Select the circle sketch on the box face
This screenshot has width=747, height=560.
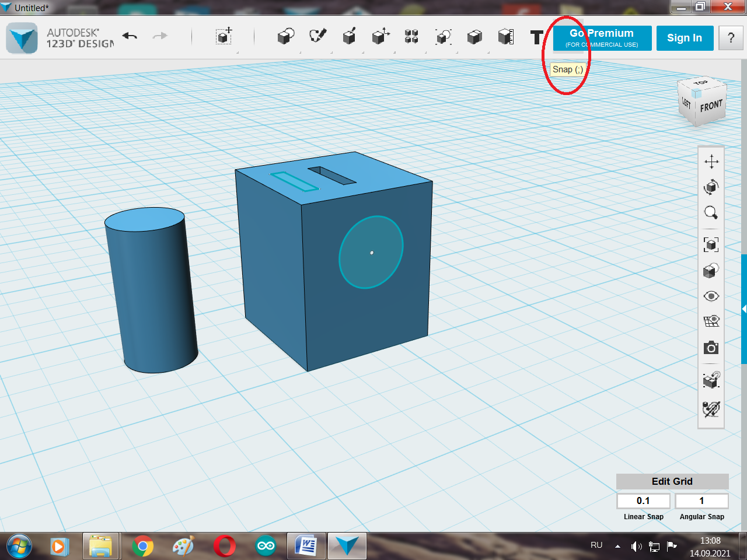pyautogui.click(x=371, y=252)
